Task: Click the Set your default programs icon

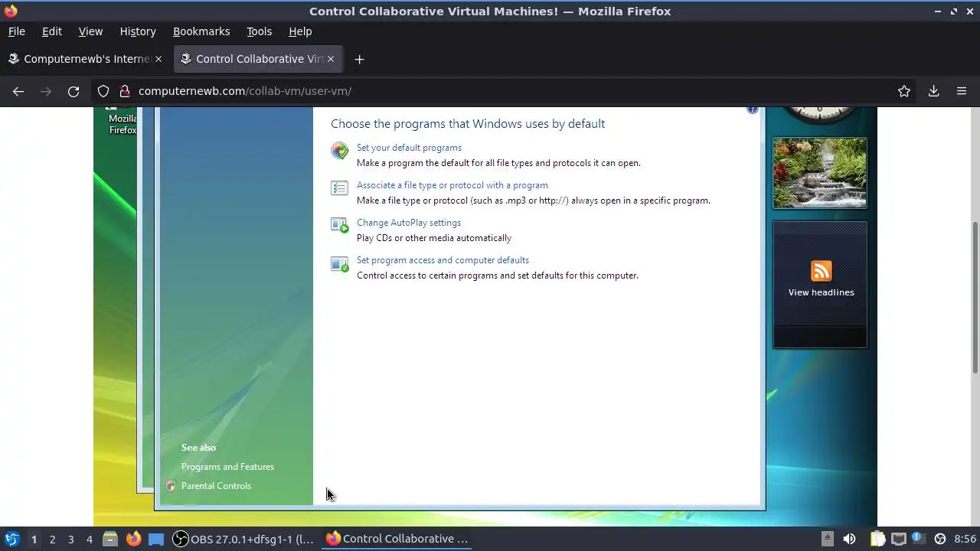Action: (339, 151)
